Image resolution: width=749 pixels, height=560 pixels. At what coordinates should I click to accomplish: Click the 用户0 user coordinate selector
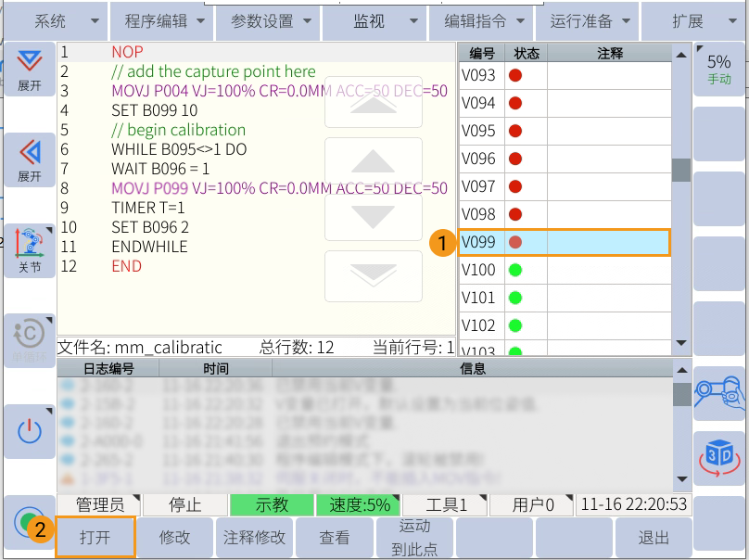[532, 504]
